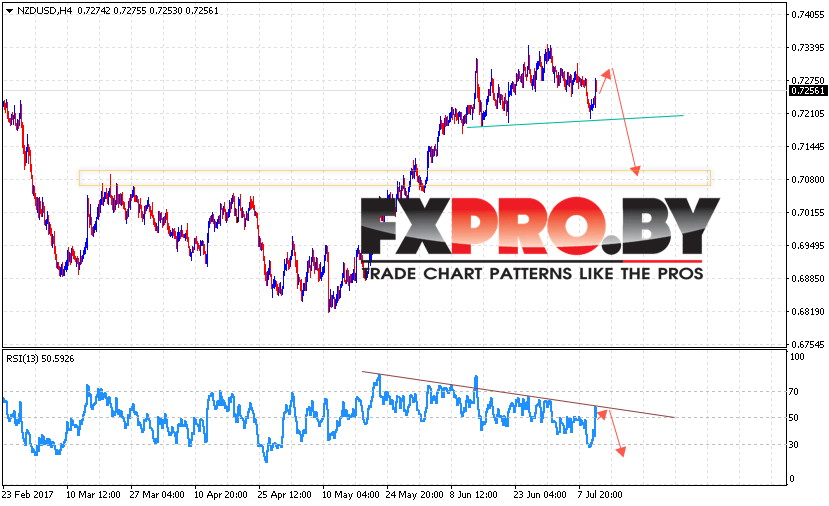Image resolution: width=829 pixels, height=506 pixels.
Task: Select the 8 Jun 12:00 time label
Action: (474, 495)
